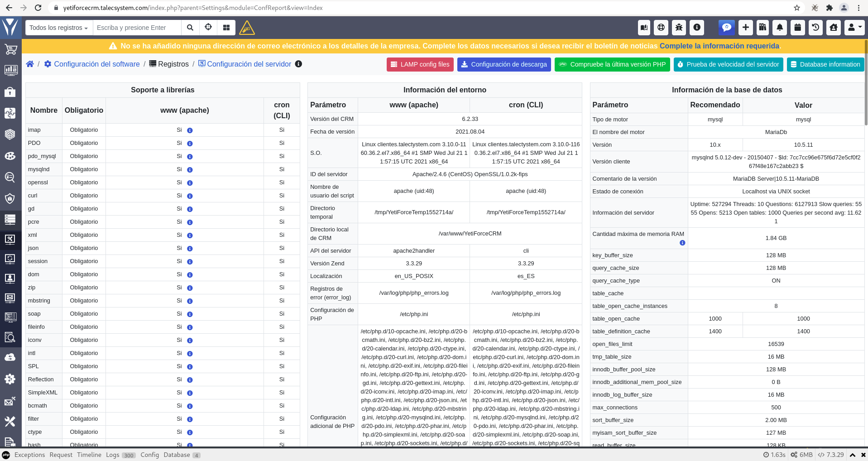Click the magnifier search button
Image resolution: width=868 pixels, height=461 pixels.
click(190, 28)
